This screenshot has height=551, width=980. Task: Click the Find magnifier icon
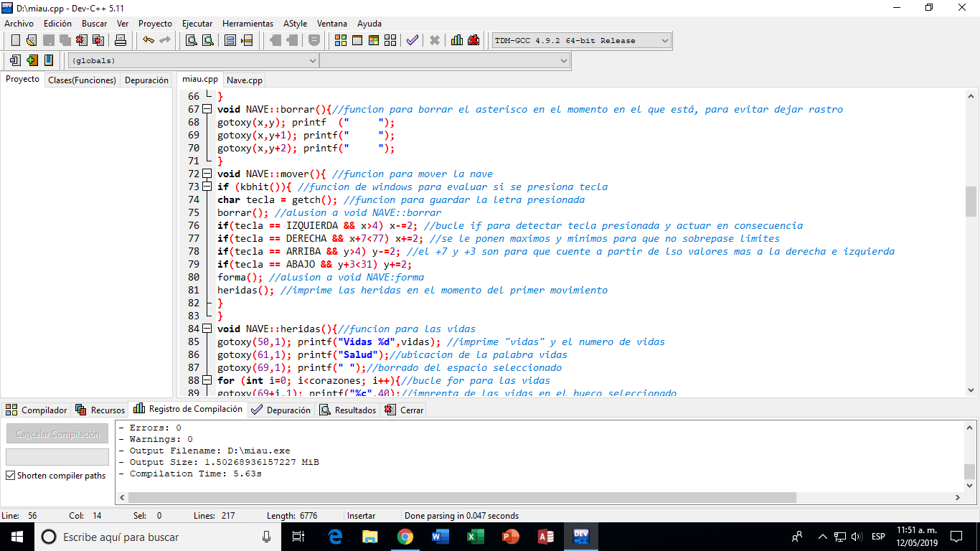point(192,40)
